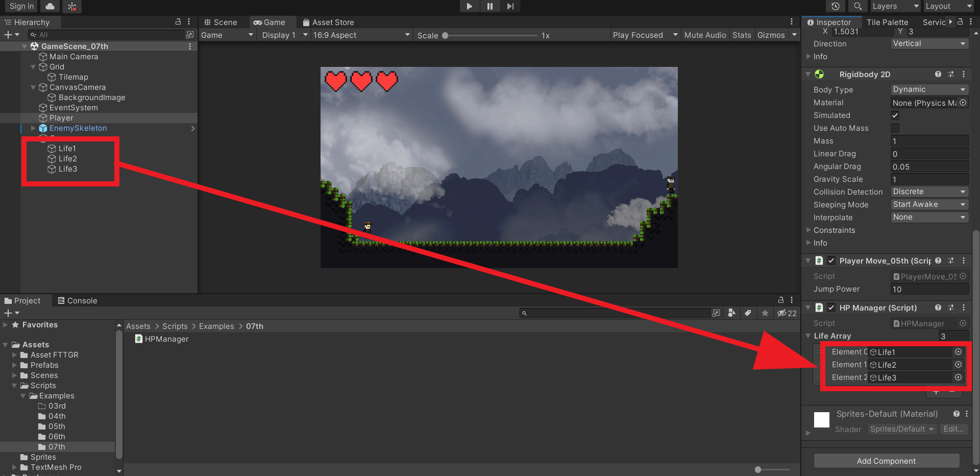Screen dimensions: 980x476
Task: Switch to the Scene tab
Action: pos(220,22)
